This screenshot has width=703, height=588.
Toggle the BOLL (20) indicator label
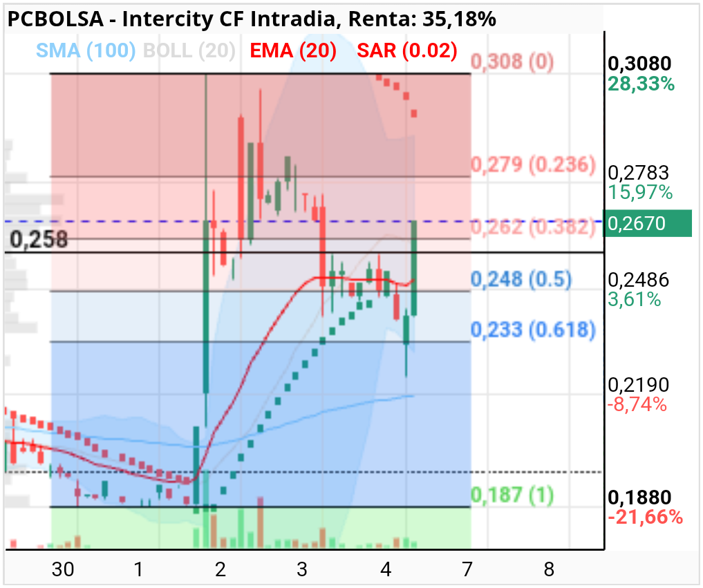tap(189, 50)
